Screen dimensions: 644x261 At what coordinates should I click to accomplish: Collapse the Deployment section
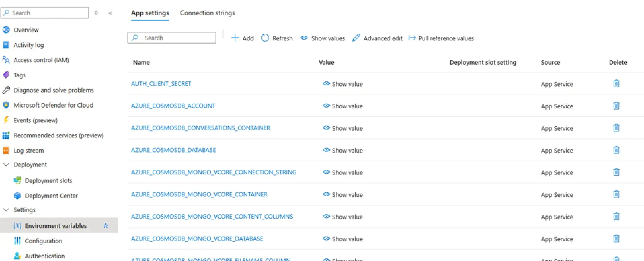[6, 165]
